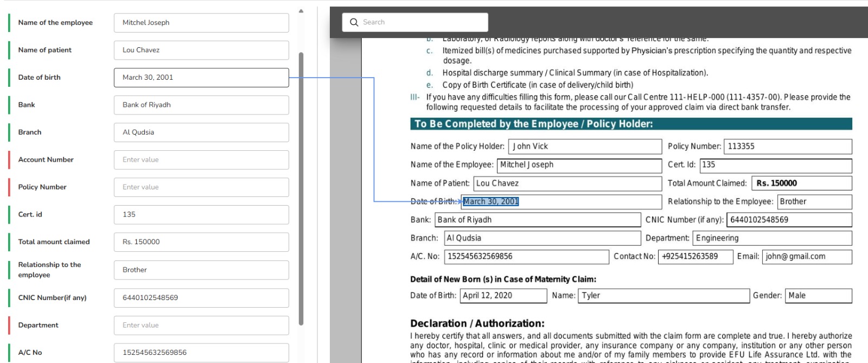
Task: Click Policy Number 113355 box in document
Action: (787, 147)
